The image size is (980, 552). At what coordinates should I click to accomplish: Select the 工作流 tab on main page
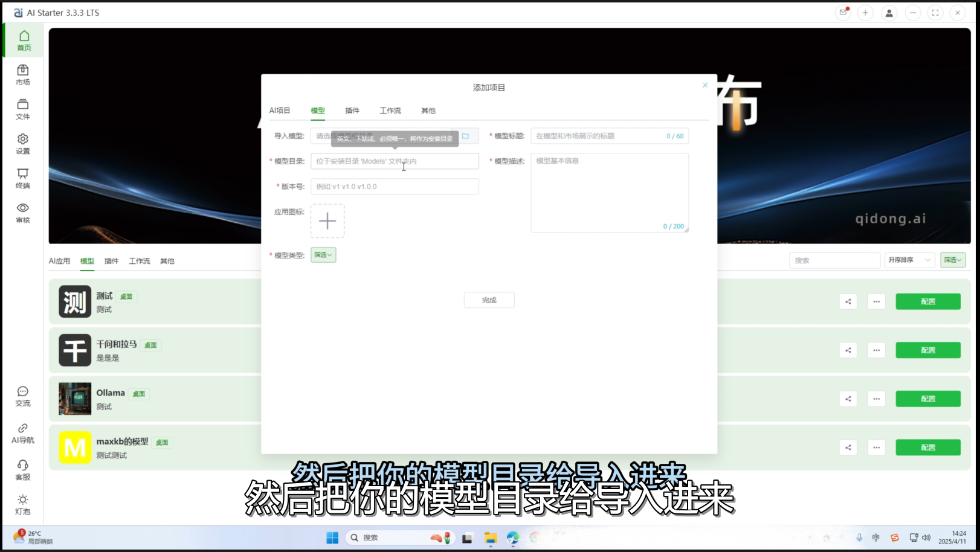click(x=139, y=261)
